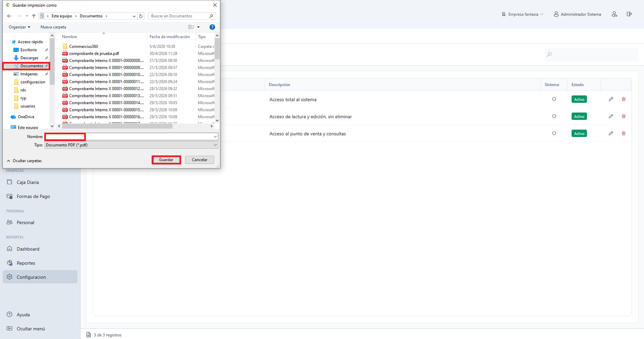Click the user profile icon beside Administrador
The image size is (644, 339).
tap(614, 14)
